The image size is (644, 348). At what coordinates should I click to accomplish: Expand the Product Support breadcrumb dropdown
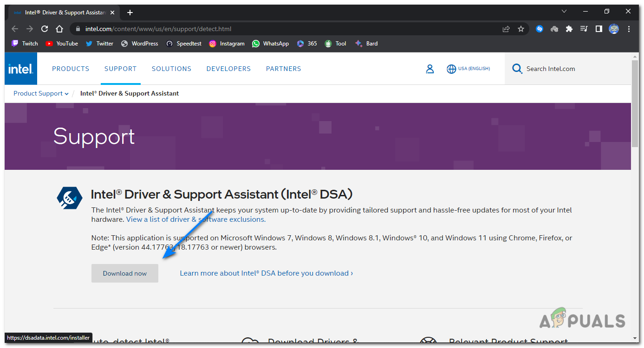(x=41, y=93)
